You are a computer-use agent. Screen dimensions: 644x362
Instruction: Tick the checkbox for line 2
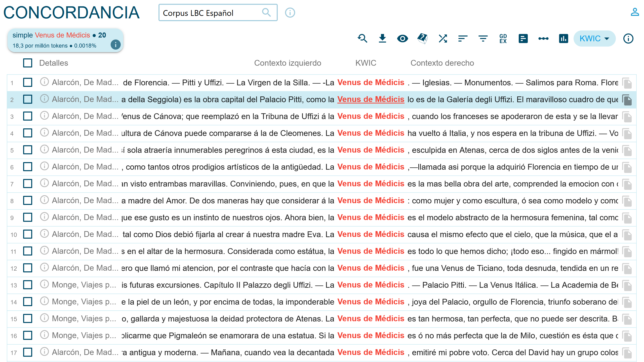[x=28, y=99]
